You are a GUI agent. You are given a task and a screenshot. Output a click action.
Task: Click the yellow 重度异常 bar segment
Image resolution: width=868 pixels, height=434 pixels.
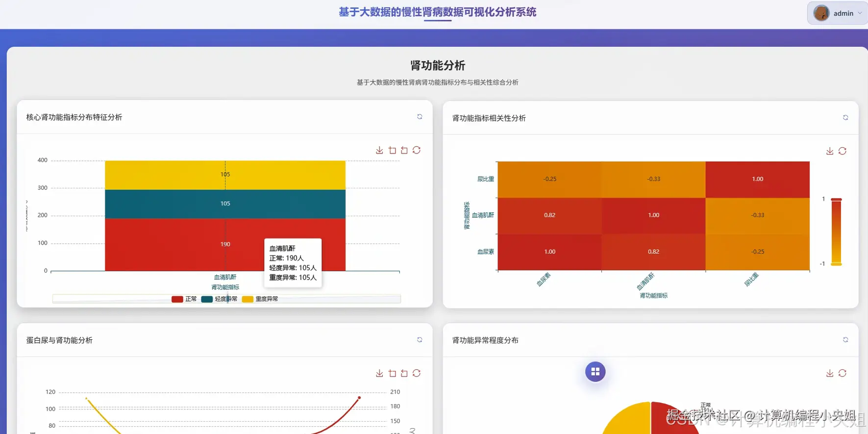(225, 175)
